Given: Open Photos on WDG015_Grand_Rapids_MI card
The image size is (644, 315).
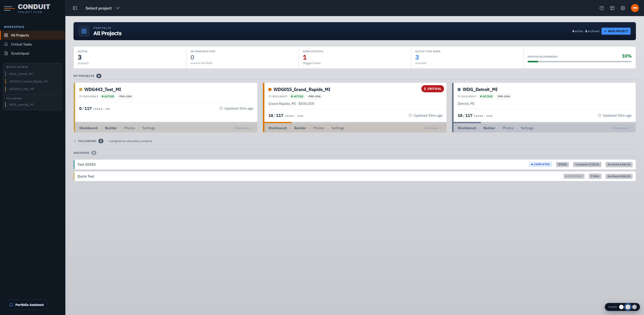Looking at the screenshot, I should click(x=319, y=128).
